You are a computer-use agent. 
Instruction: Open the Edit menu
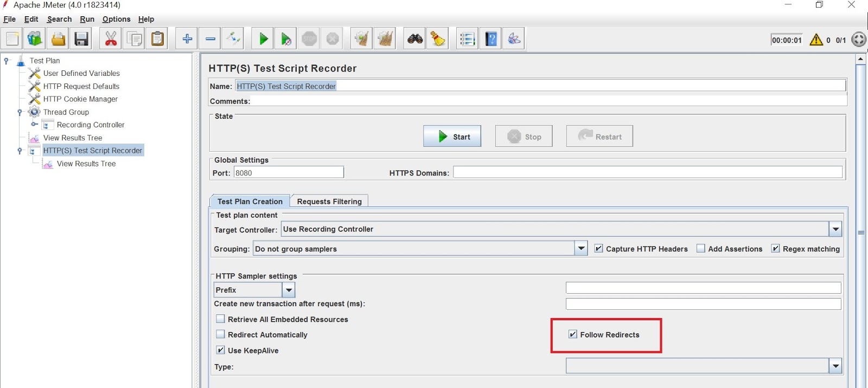(31, 19)
